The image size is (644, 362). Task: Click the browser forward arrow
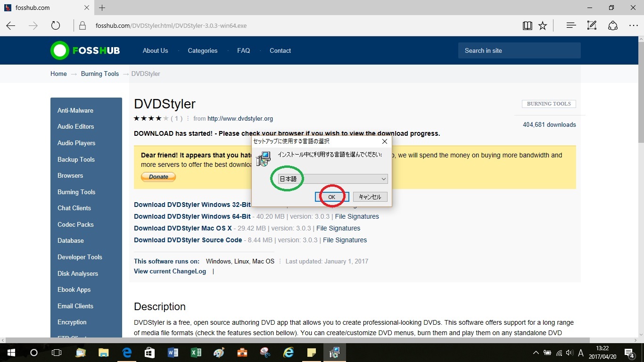click(x=33, y=25)
